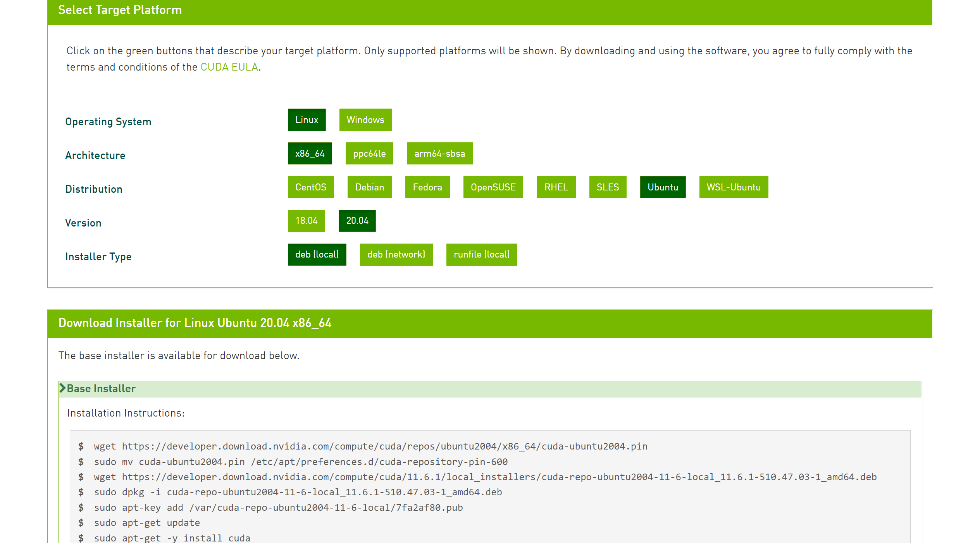Click the 'sudo apt-get -y install cuda' line
The height and width of the screenshot is (543, 980).
(x=172, y=538)
